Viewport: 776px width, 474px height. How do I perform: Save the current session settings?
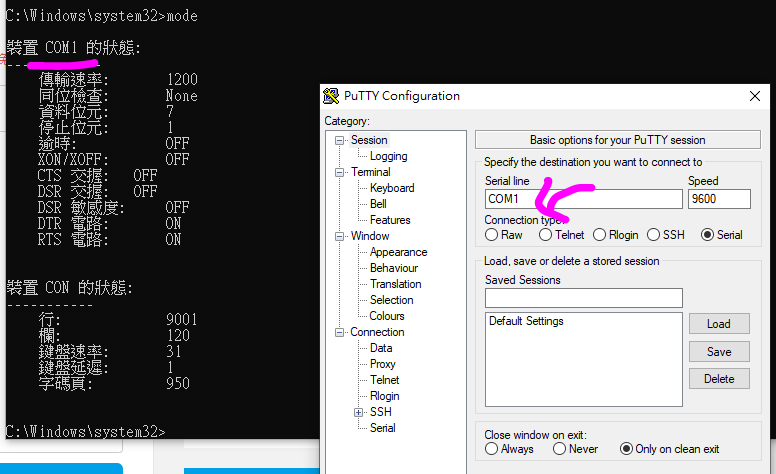point(719,352)
